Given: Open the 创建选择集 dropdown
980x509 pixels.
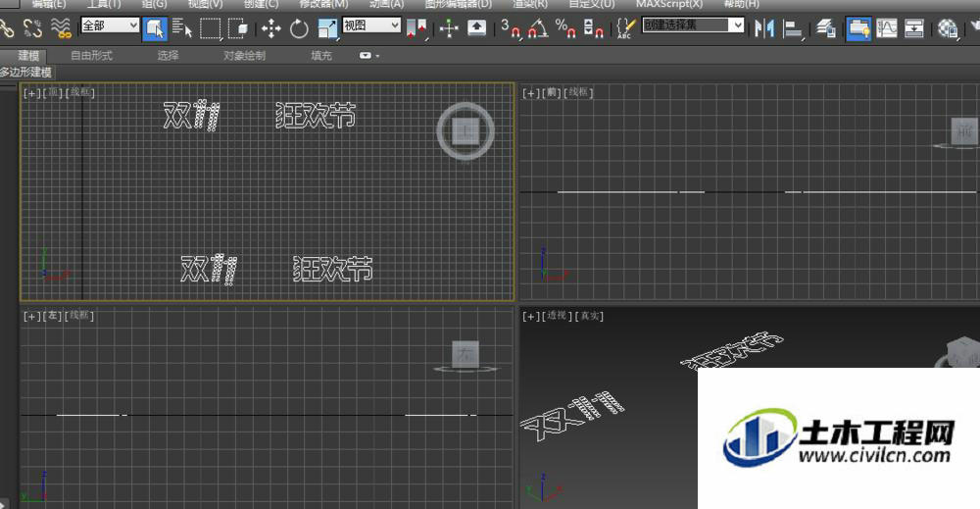Looking at the screenshot, I should [x=693, y=25].
